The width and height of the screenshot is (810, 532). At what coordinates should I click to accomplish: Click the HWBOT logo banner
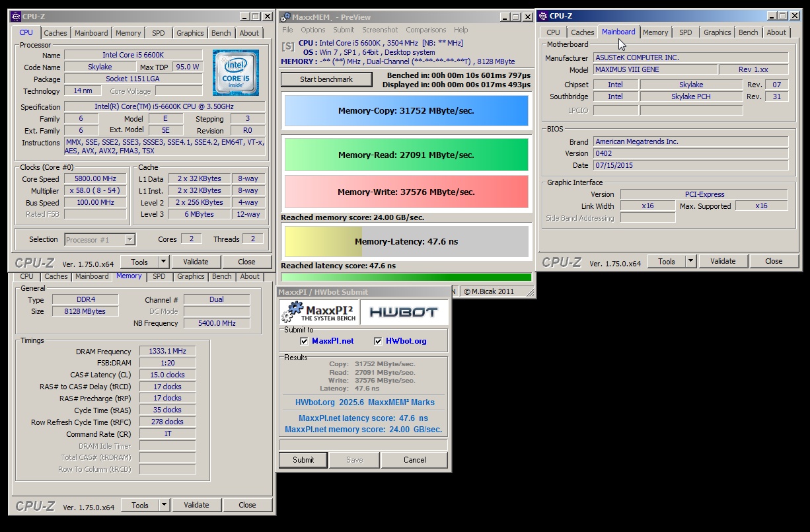point(404,313)
